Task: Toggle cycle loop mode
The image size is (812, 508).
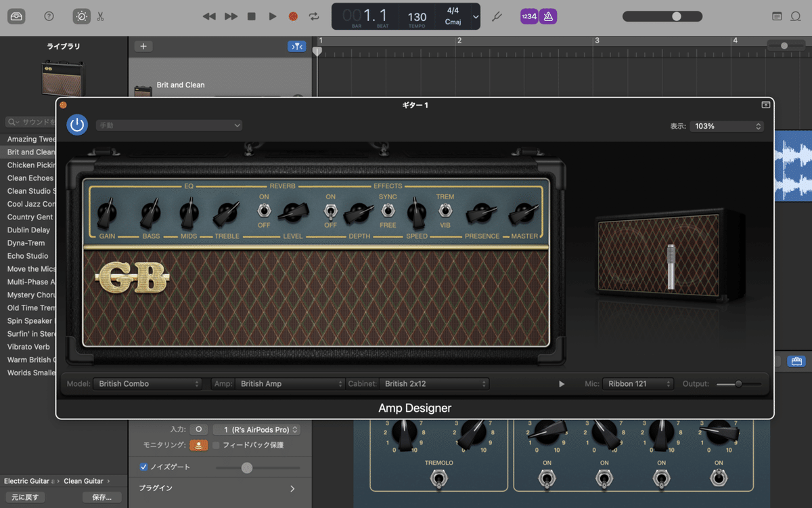Action: click(314, 16)
